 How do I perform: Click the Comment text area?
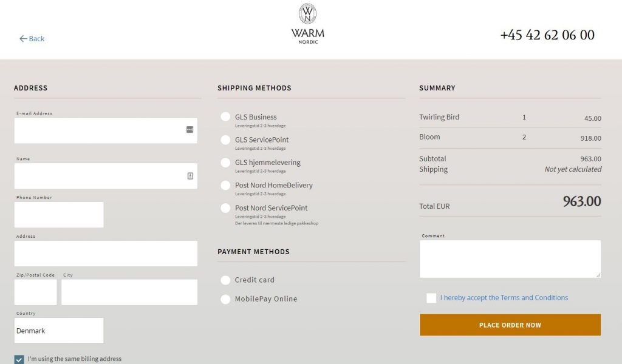pyautogui.click(x=510, y=258)
